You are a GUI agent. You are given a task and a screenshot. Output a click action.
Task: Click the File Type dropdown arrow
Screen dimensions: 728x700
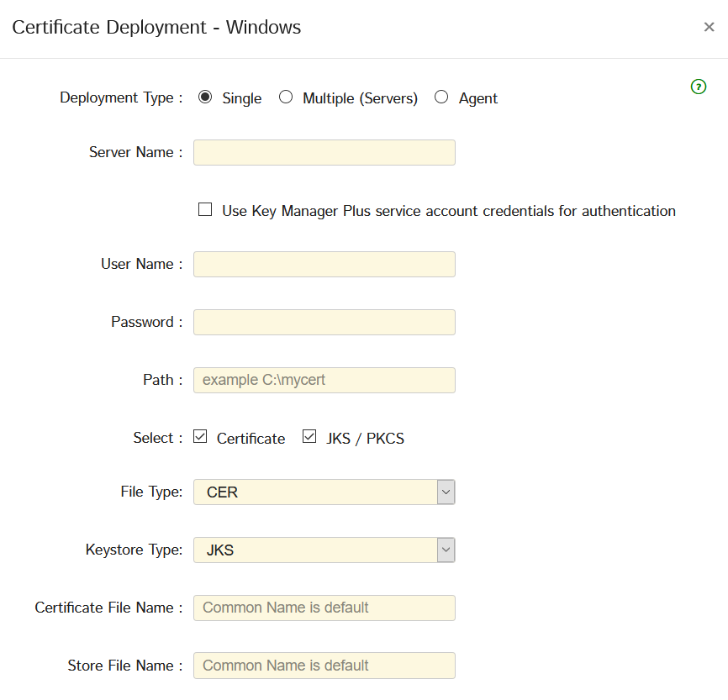click(x=446, y=492)
